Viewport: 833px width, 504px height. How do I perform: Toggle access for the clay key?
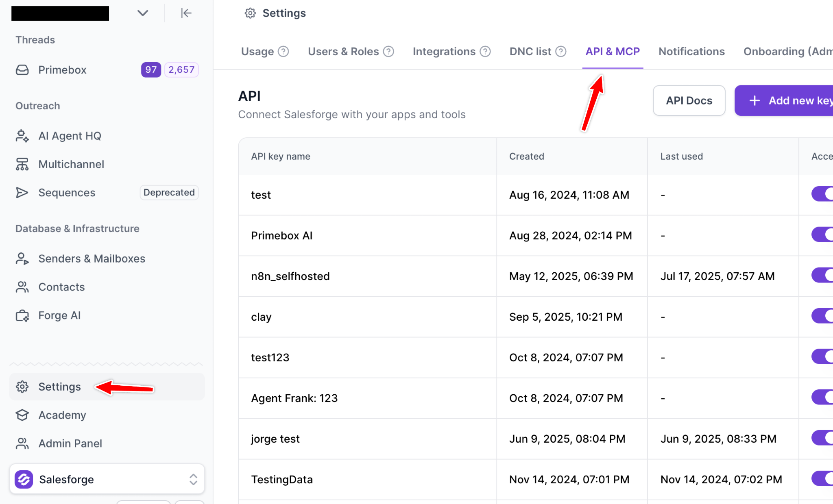822,316
